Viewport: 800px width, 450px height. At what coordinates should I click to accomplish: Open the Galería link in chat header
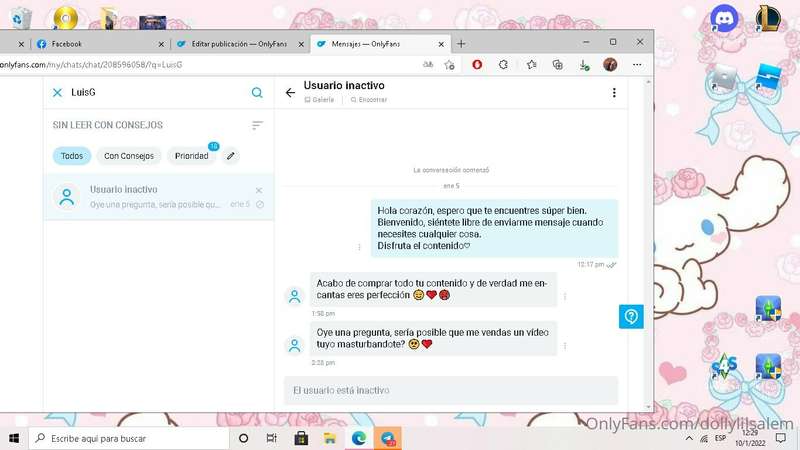coord(319,99)
